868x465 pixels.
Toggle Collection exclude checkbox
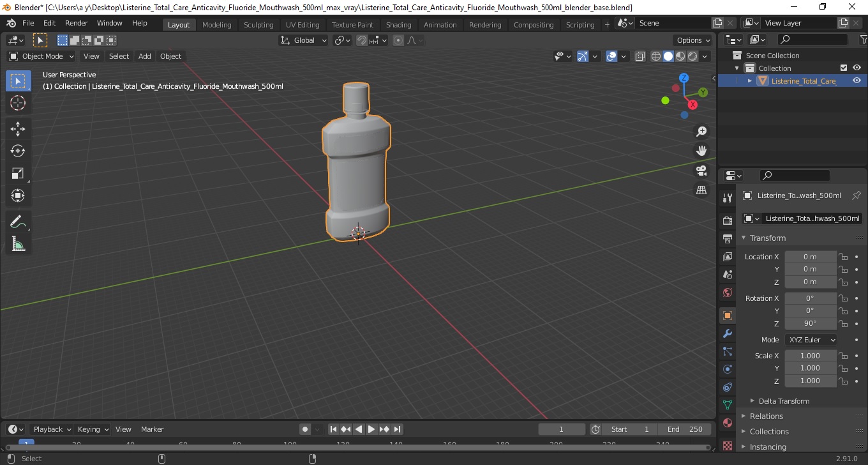844,68
